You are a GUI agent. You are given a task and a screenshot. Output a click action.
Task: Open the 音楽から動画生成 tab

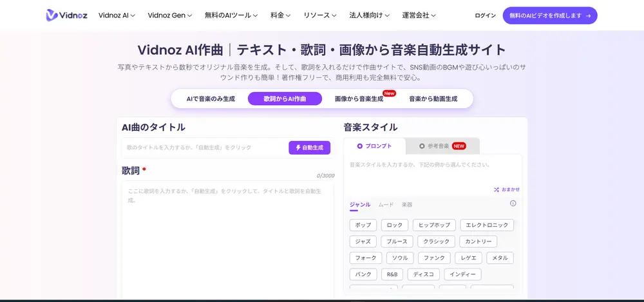(x=433, y=99)
